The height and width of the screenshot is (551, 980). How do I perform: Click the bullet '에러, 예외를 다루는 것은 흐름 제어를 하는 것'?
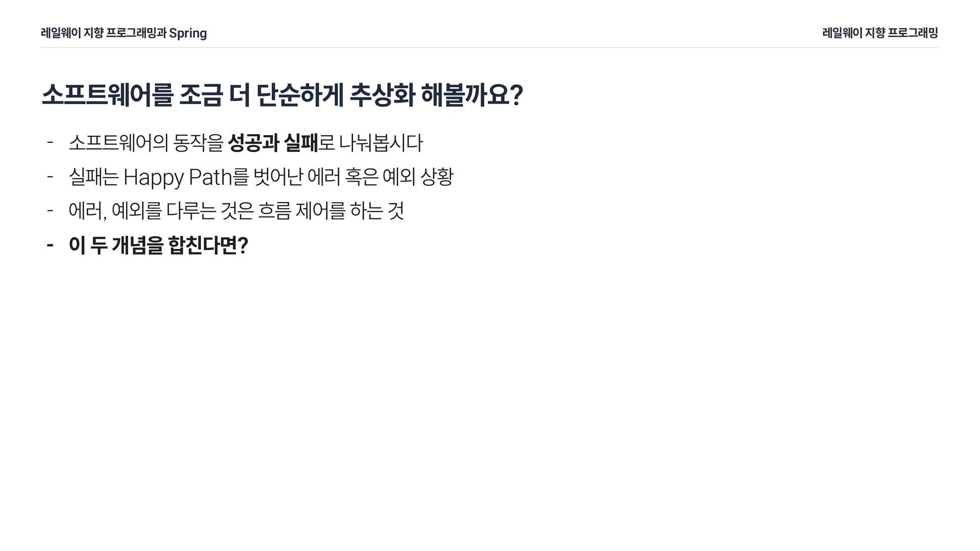click(x=236, y=211)
